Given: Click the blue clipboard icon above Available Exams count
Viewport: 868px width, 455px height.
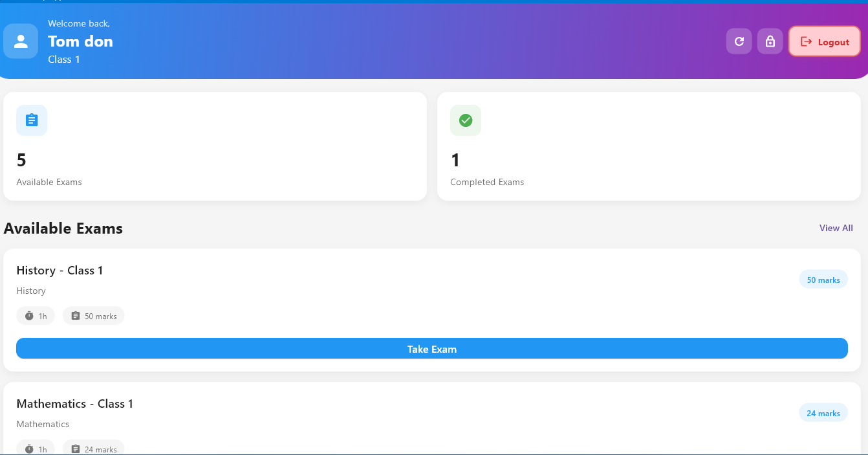Looking at the screenshot, I should (x=31, y=120).
